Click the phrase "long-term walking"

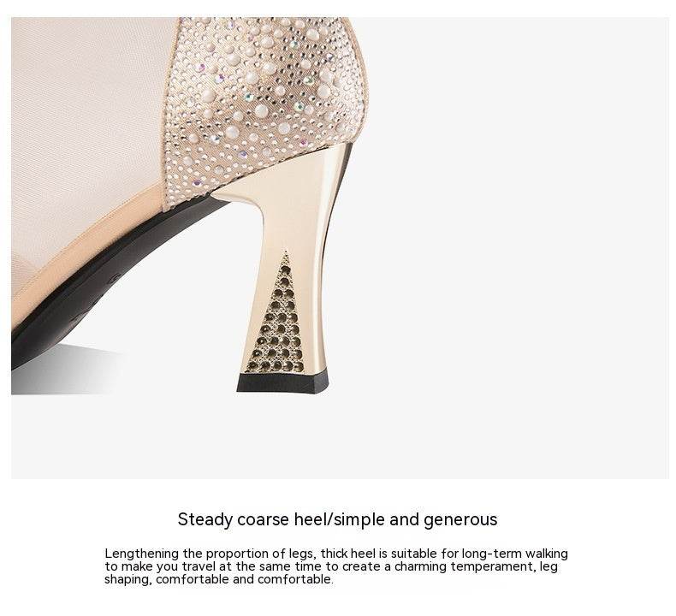[x=515, y=553]
